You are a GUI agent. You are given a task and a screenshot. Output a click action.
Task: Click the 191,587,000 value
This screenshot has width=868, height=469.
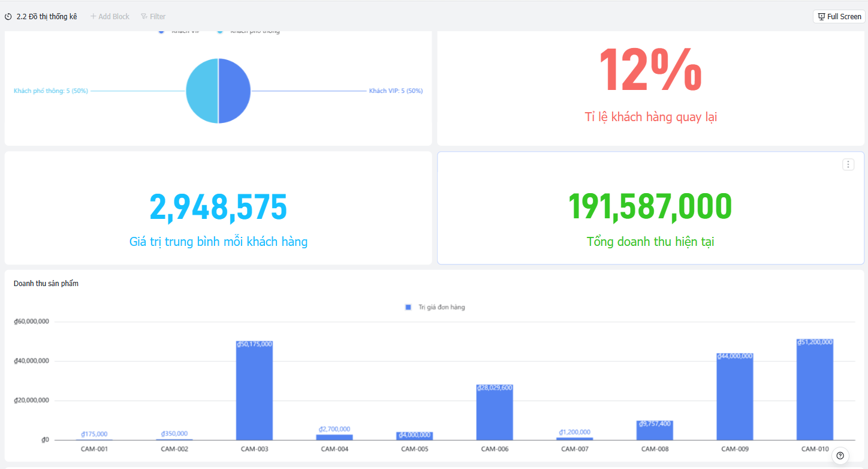coord(650,207)
